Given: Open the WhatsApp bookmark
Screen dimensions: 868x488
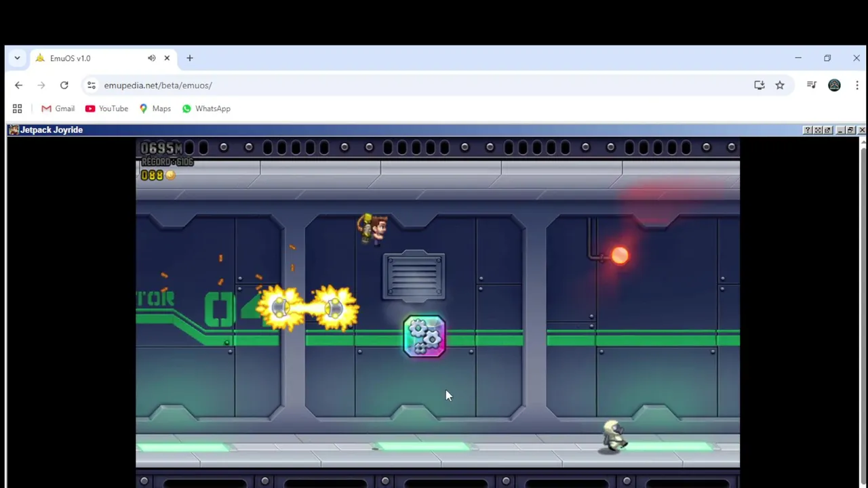Looking at the screenshot, I should tap(206, 108).
